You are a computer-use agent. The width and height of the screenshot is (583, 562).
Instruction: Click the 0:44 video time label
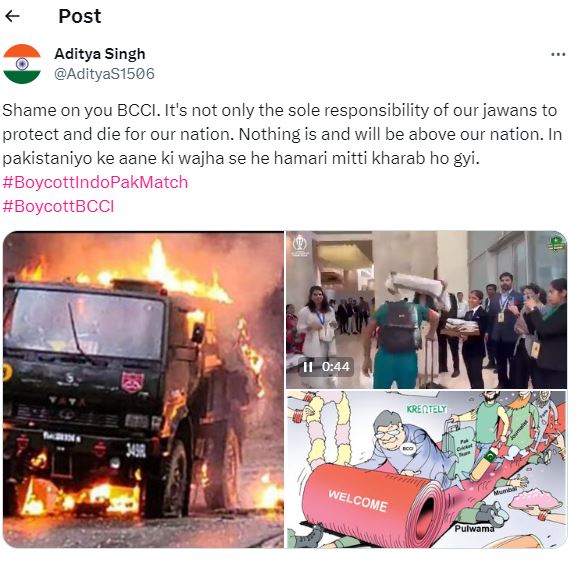pyautogui.click(x=336, y=367)
